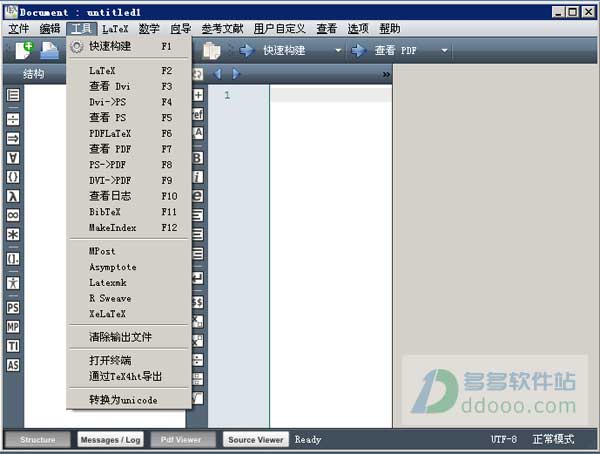
Task: Open the 参考文献 menu
Action: pos(222,29)
